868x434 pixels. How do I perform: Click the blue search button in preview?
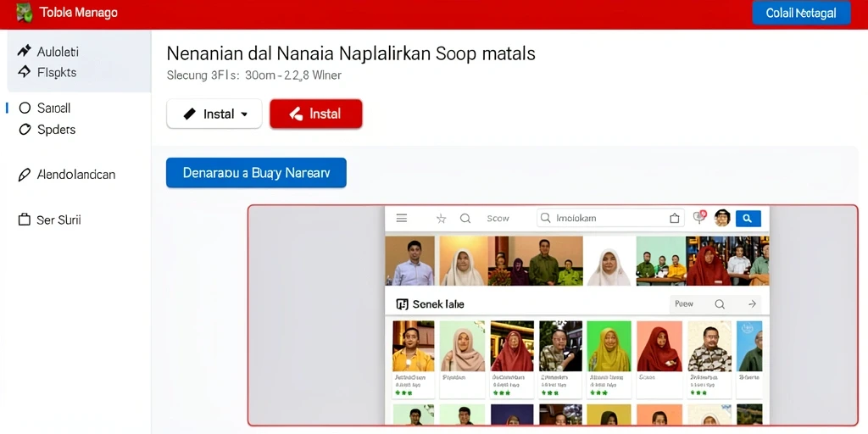coord(748,218)
